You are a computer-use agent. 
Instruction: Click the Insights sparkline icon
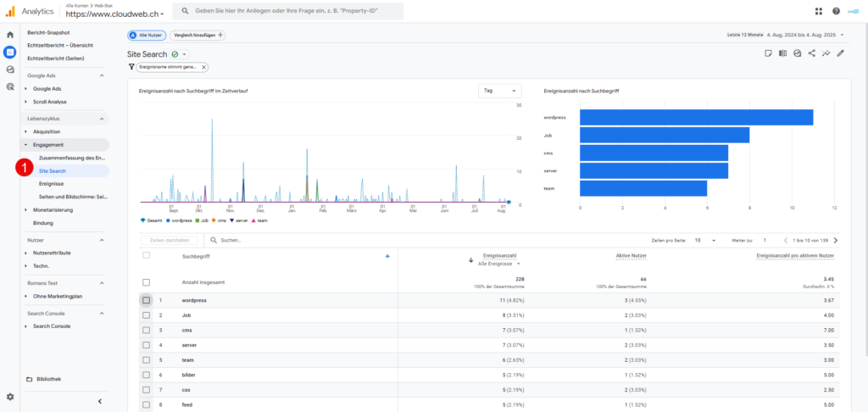click(x=826, y=53)
